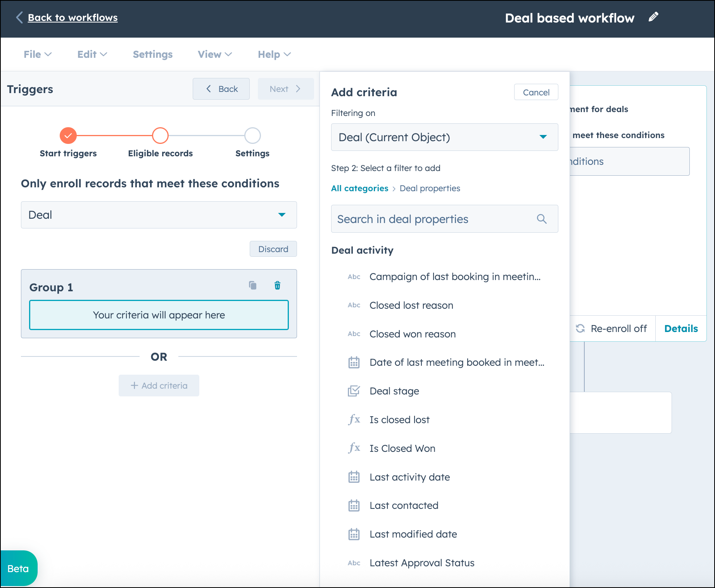Open the Settings menu item
Screen dimensions: 715x588
click(153, 54)
